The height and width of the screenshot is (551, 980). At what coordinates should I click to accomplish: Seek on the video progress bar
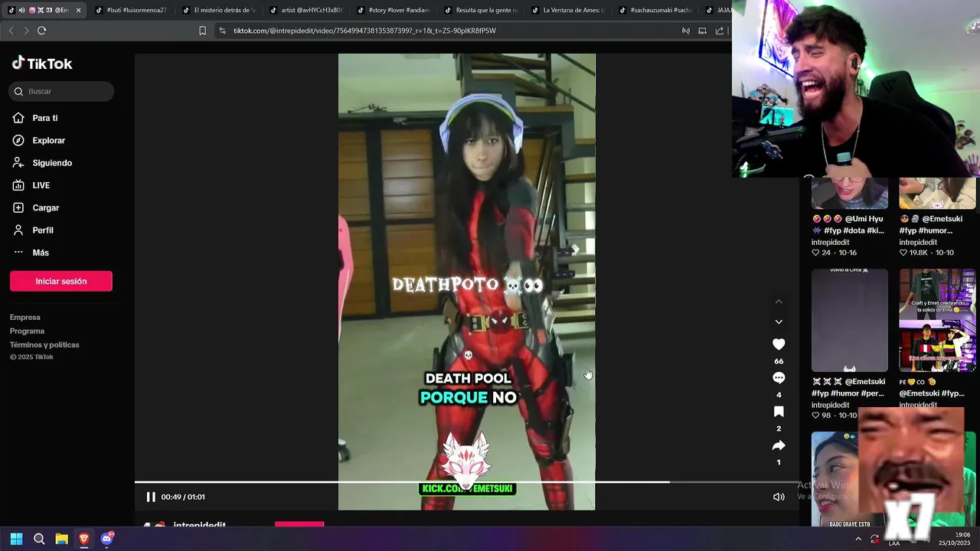pos(466,482)
